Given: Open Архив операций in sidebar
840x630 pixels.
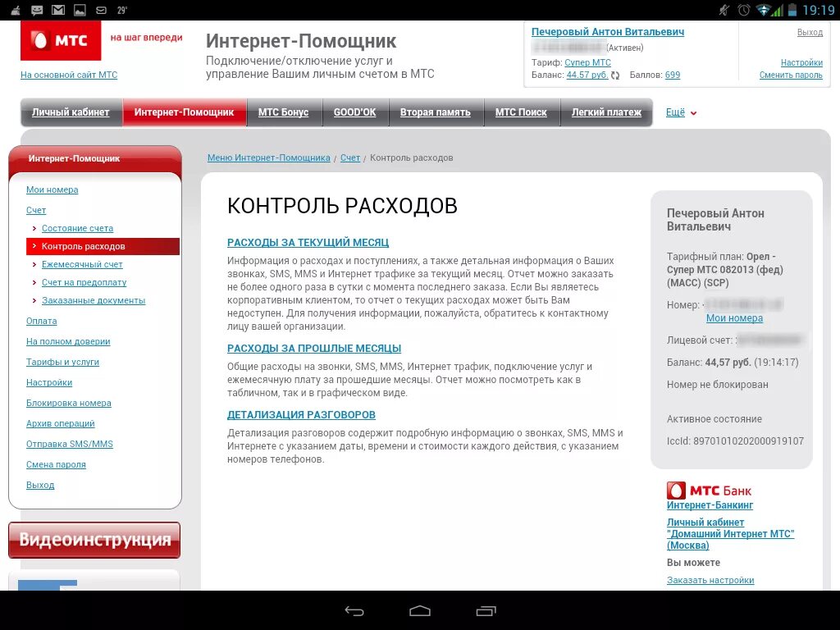Looking at the screenshot, I should [x=60, y=423].
